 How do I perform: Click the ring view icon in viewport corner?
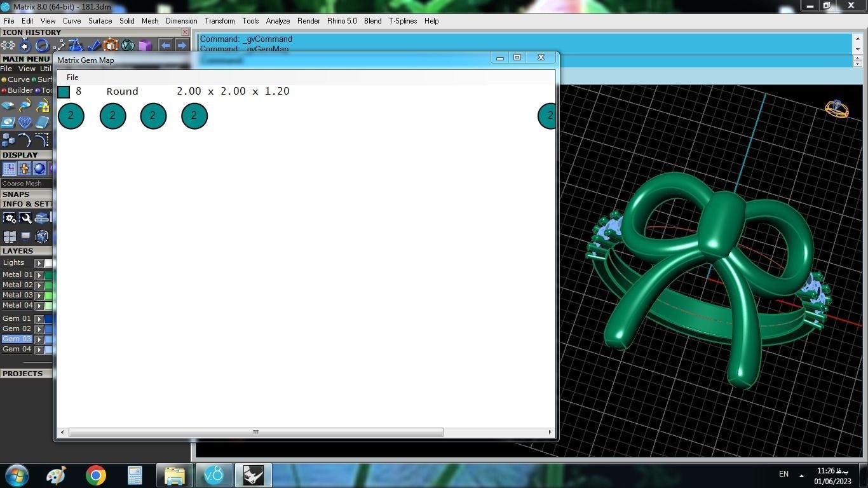tap(837, 109)
